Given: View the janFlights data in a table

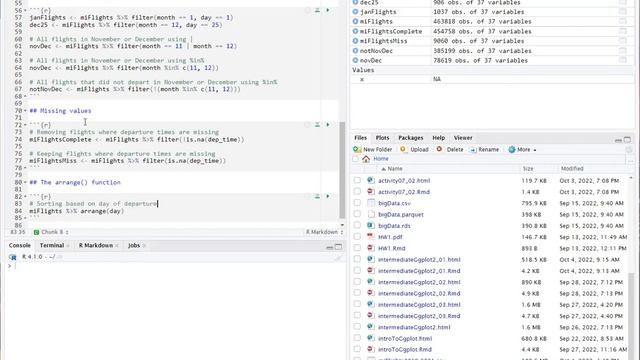Looking at the screenshot, I should 622,12.
